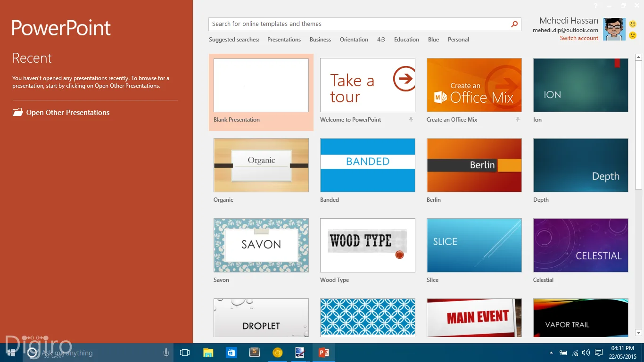Image resolution: width=644 pixels, height=362 pixels.
Task: Search the suggested 4:3 templates
Action: (381, 40)
